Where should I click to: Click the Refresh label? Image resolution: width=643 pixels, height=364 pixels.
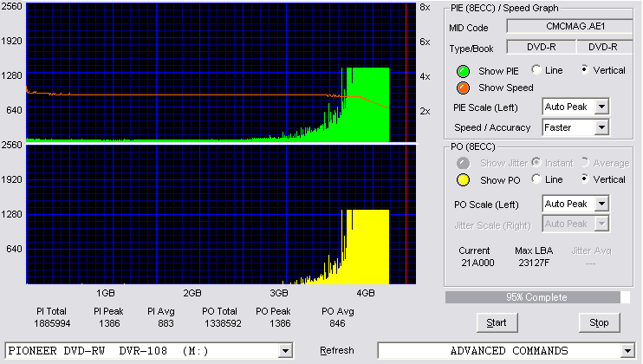point(337,350)
